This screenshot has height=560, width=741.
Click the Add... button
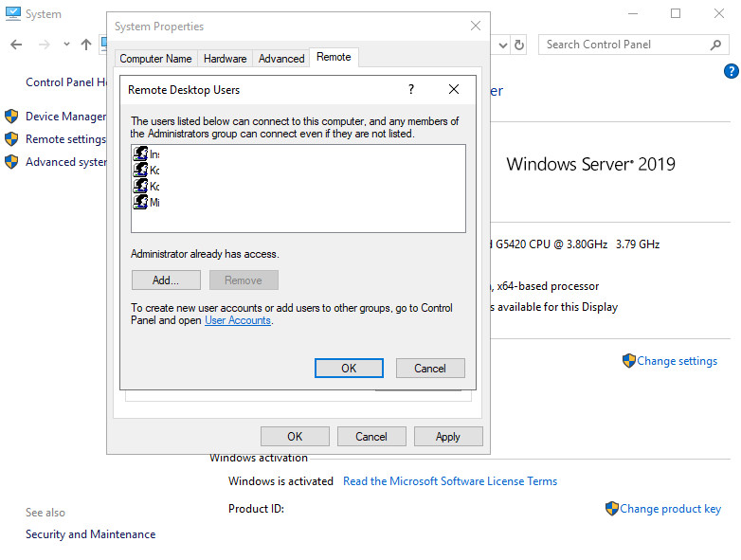[166, 280]
